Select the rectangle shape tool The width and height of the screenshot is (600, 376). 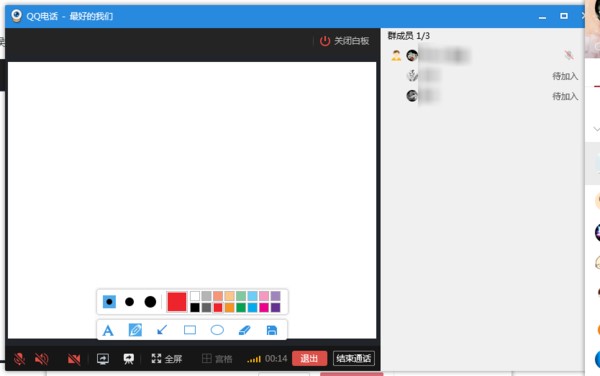coord(190,330)
